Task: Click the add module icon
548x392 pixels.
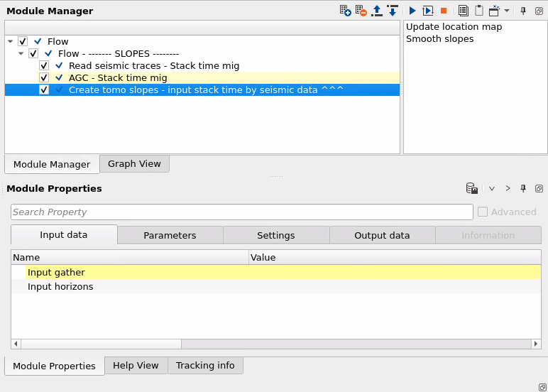Action: [346, 11]
